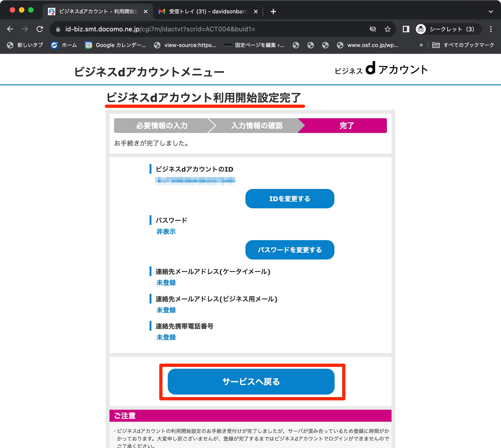Click the browser forward arrow
This screenshot has width=501, height=448.
25,29
